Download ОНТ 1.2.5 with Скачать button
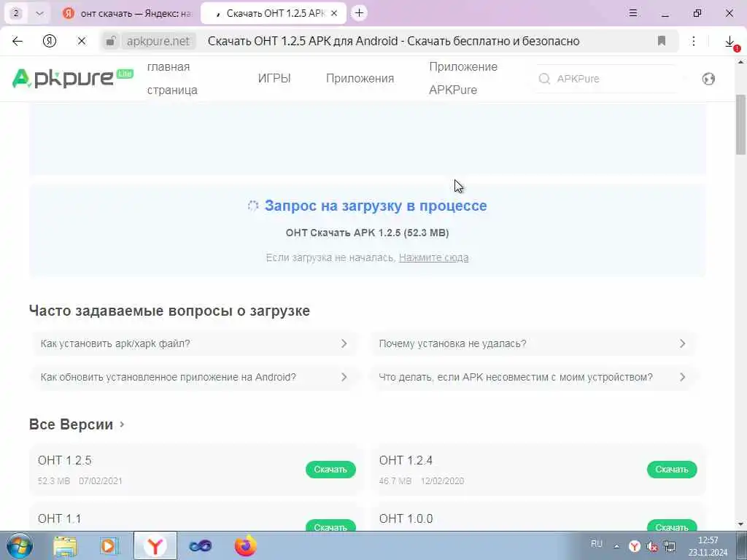 click(330, 470)
